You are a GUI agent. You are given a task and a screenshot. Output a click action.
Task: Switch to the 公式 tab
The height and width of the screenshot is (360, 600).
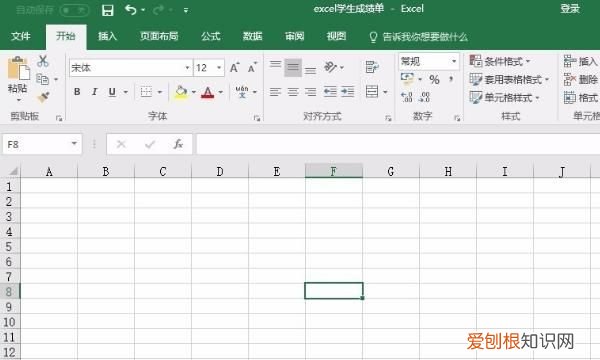[x=210, y=36]
